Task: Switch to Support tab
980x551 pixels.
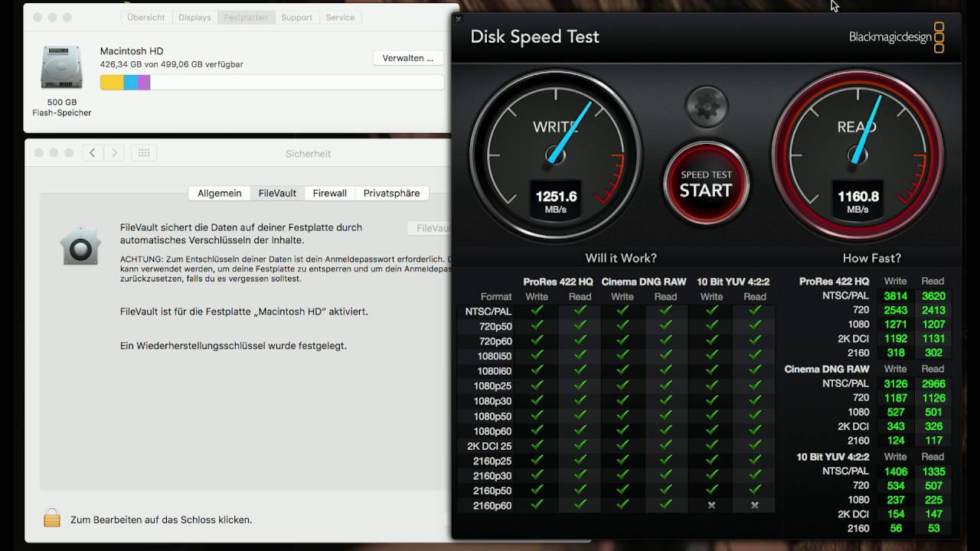Action: [296, 17]
